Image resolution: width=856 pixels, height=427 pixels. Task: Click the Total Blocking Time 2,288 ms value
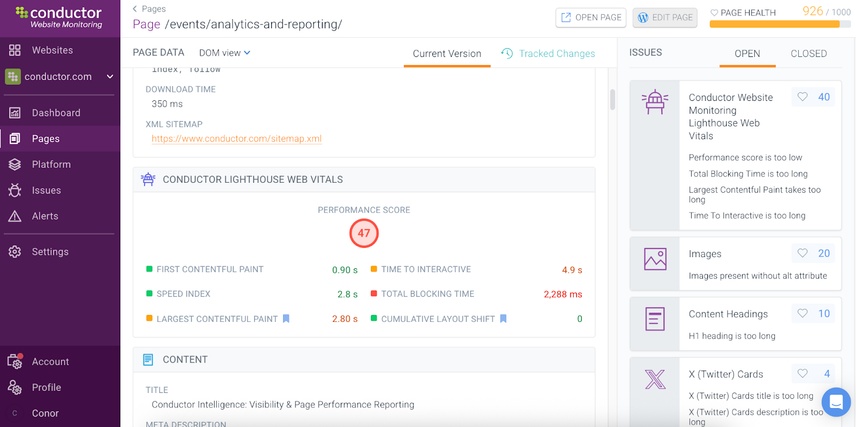[562, 294]
